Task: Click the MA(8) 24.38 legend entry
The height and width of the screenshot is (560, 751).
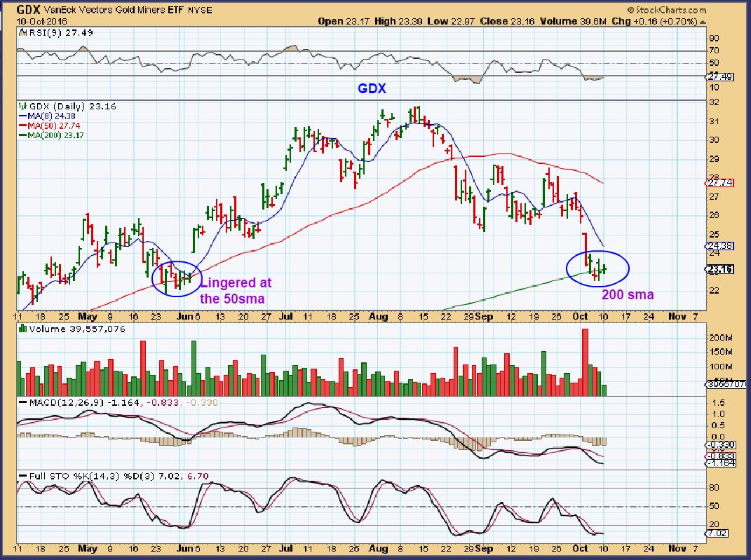Action: (x=51, y=116)
